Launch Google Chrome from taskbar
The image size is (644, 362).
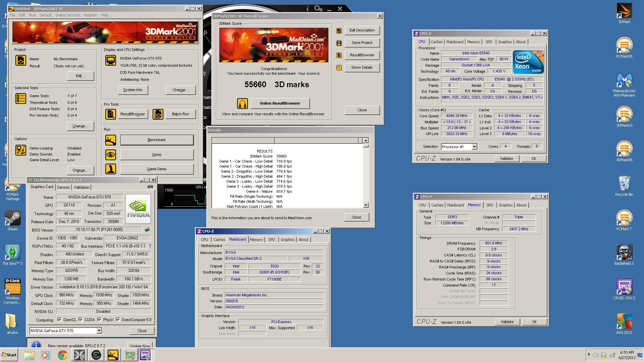pos(62,355)
